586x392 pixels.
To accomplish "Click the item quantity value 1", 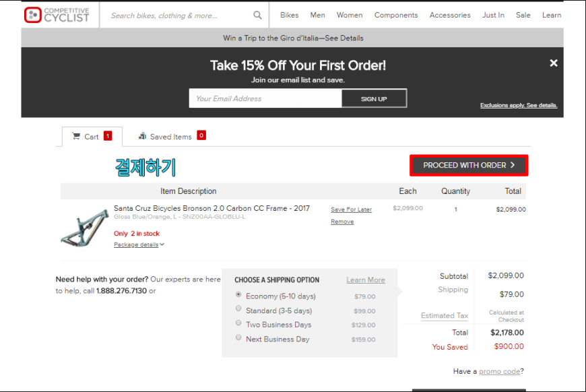I will [x=456, y=209].
